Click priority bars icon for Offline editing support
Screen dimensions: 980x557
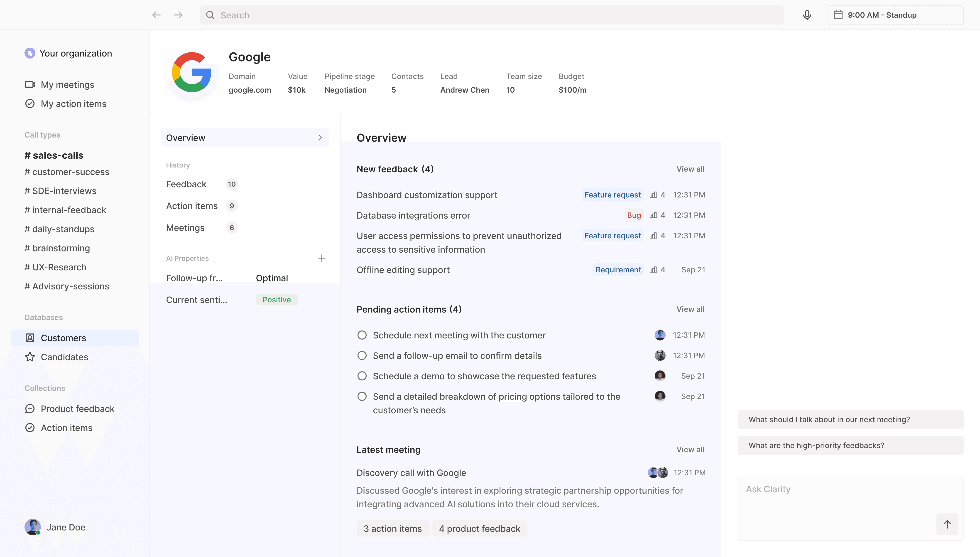tap(654, 270)
